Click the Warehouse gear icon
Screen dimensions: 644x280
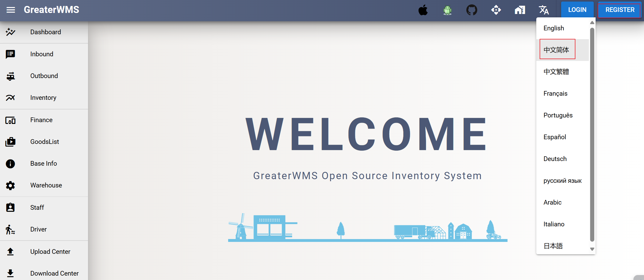coord(10,185)
